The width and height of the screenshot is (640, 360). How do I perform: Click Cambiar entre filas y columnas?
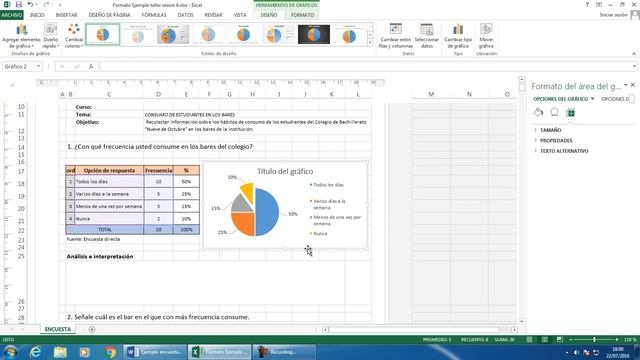click(396, 36)
